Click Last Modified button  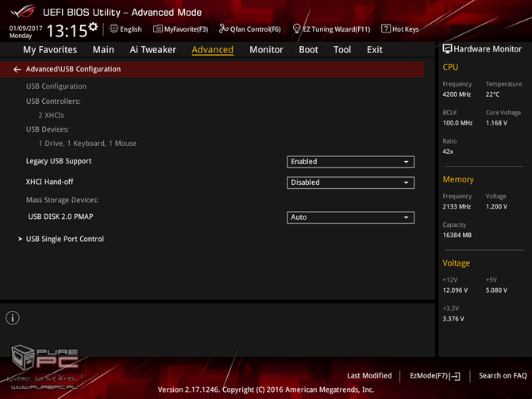tap(369, 376)
